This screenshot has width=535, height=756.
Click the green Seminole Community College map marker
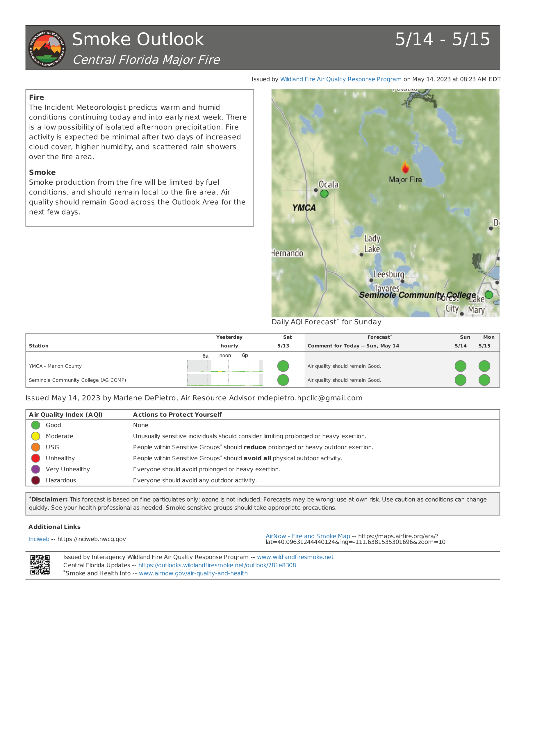tap(488, 295)
